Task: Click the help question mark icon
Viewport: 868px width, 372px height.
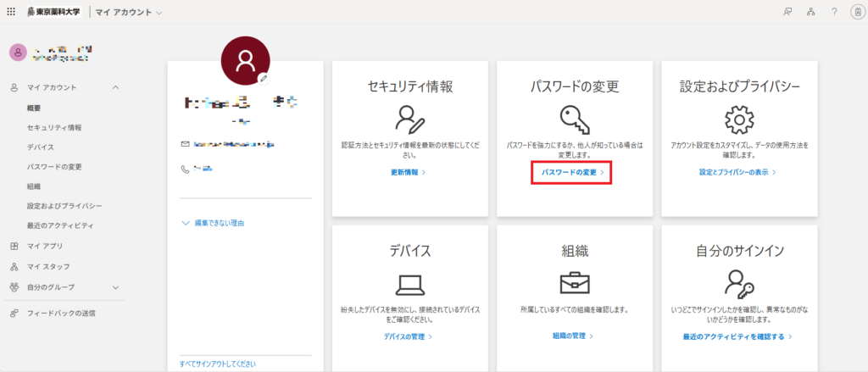Action: pyautogui.click(x=834, y=12)
